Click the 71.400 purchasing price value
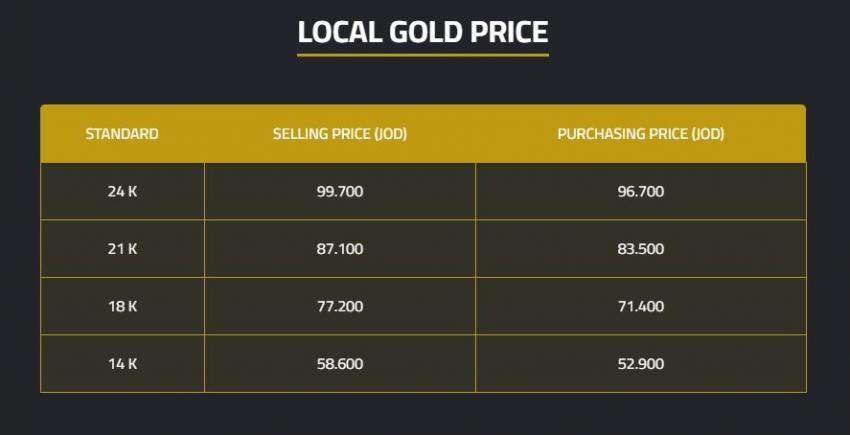The image size is (850, 435). point(641,306)
